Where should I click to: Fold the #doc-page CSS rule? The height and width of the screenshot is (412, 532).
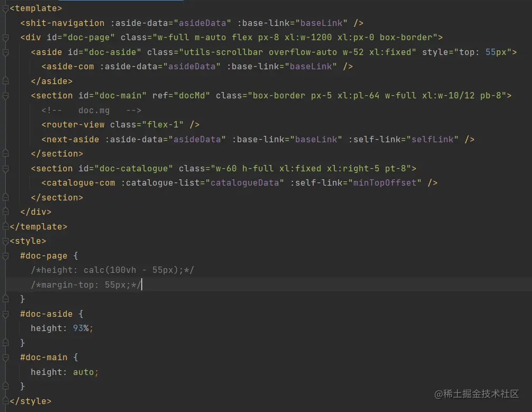(5, 256)
